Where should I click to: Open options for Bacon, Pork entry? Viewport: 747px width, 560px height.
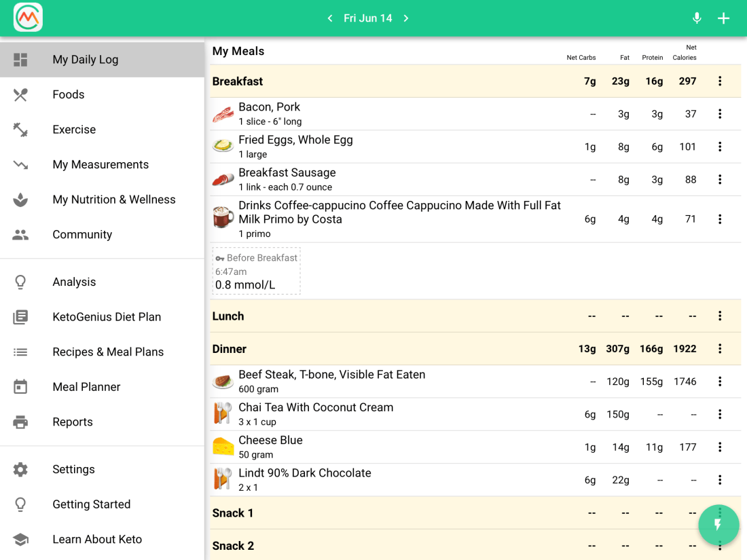tap(720, 114)
